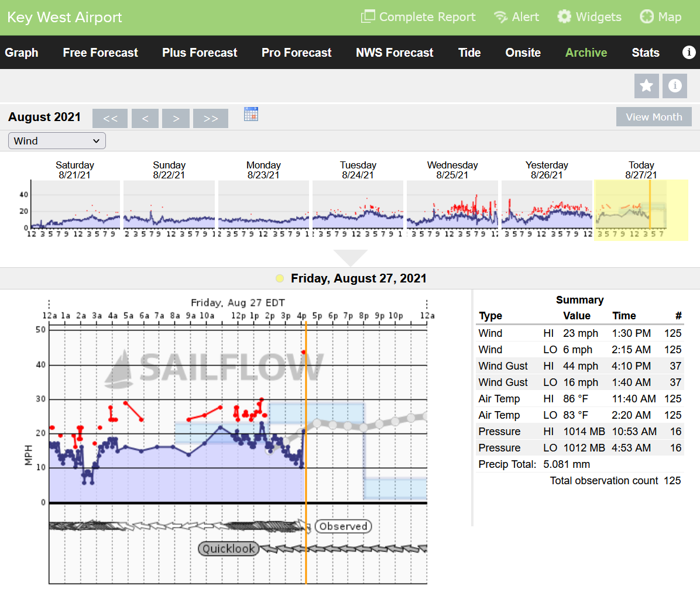This screenshot has height=593, width=700.
Task: Open Complete Report from header
Action: (418, 17)
